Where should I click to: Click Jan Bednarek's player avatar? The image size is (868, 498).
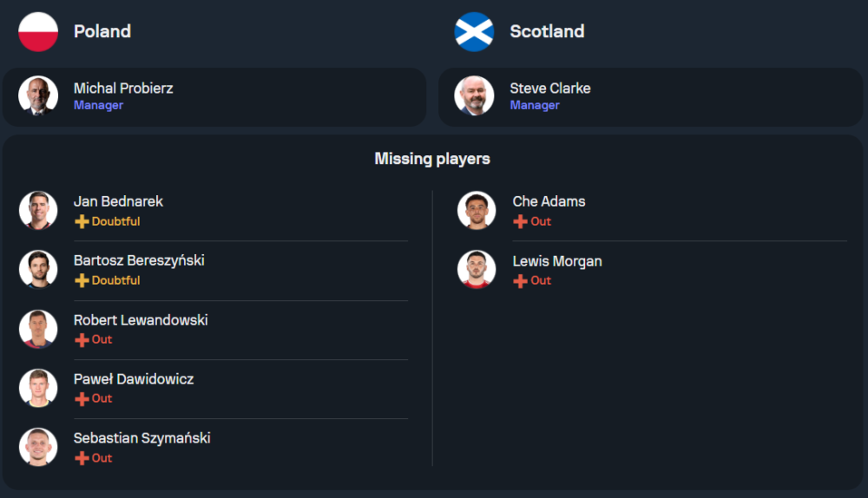point(38,210)
